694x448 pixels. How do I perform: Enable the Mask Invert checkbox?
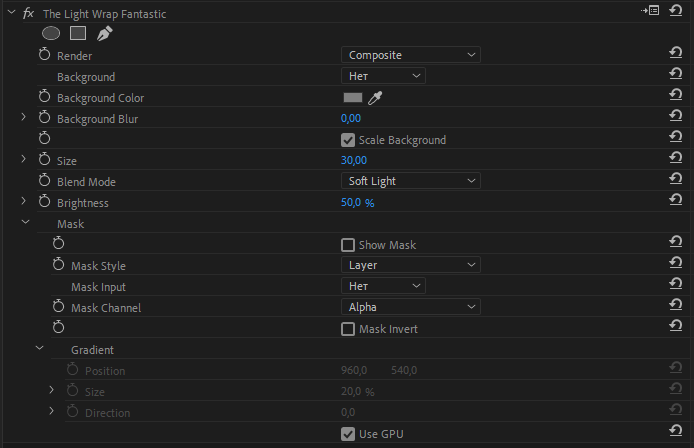tap(348, 329)
